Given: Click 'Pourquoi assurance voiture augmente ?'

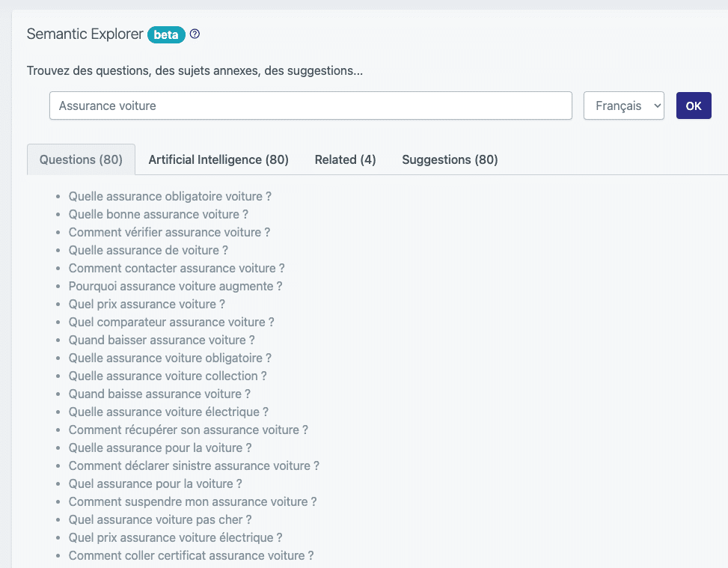Looking at the screenshot, I should 175,286.
